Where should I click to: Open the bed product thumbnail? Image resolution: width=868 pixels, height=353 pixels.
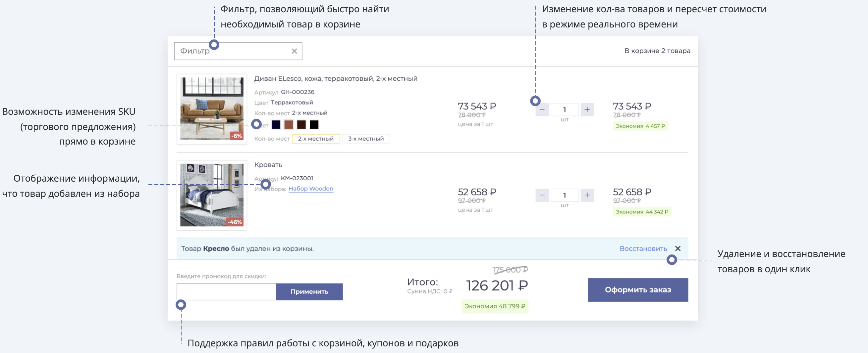[x=212, y=195]
